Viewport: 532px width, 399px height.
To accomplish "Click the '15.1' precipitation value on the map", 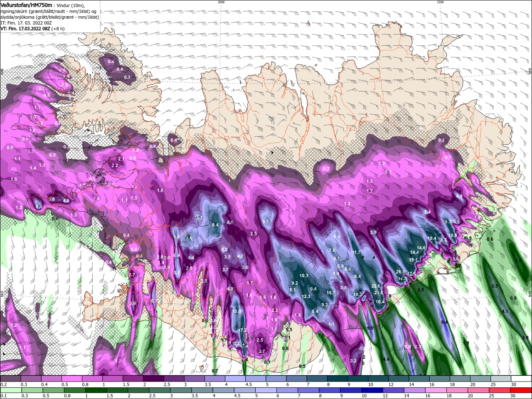I will 413,260.
